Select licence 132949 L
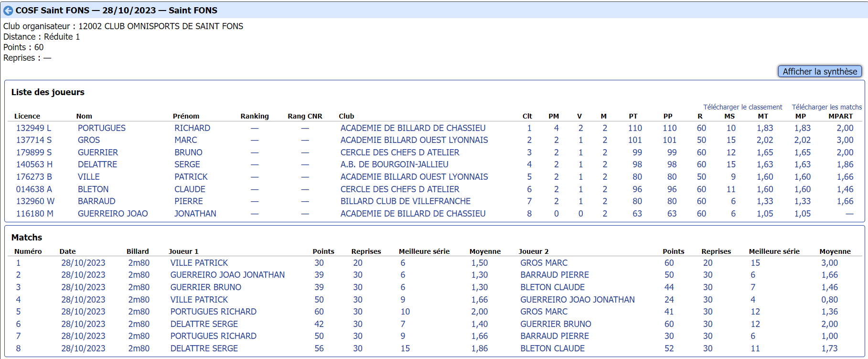Screen dimensions: 868x359 pos(33,128)
